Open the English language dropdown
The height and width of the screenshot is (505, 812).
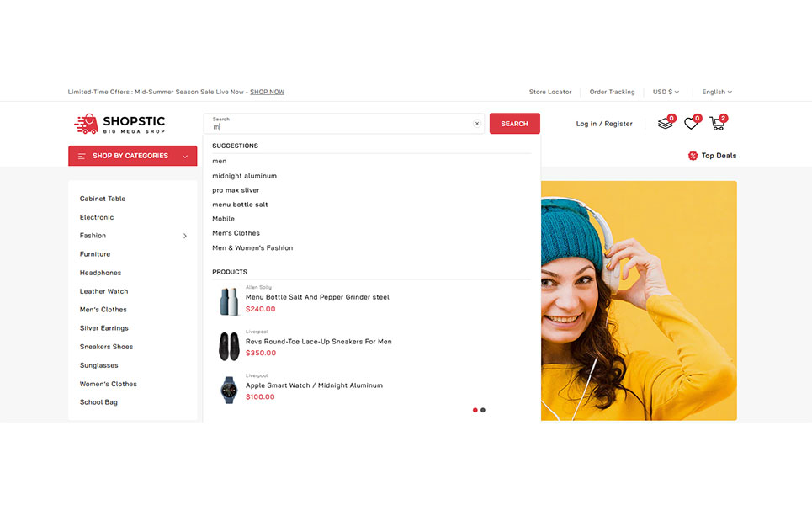click(x=717, y=92)
